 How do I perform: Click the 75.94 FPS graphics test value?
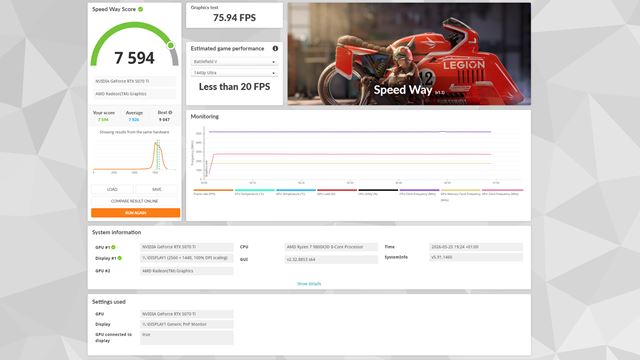point(234,18)
